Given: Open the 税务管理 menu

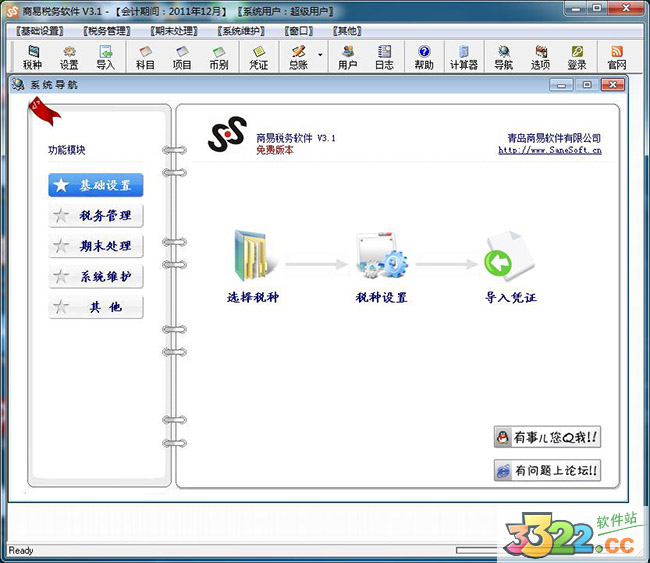Looking at the screenshot, I should click(107, 31).
